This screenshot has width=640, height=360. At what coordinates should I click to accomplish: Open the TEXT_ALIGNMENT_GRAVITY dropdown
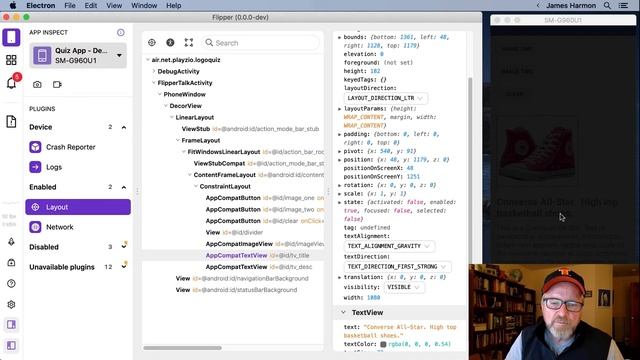coord(389,246)
